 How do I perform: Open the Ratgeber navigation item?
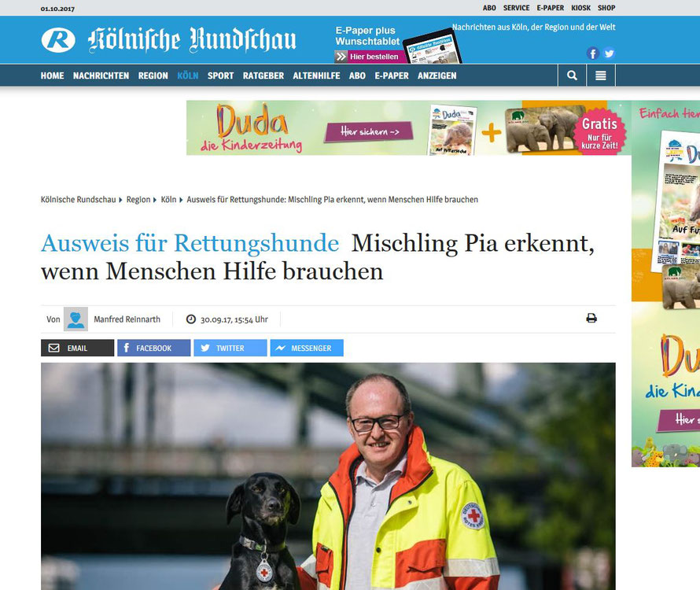tap(263, 76)
